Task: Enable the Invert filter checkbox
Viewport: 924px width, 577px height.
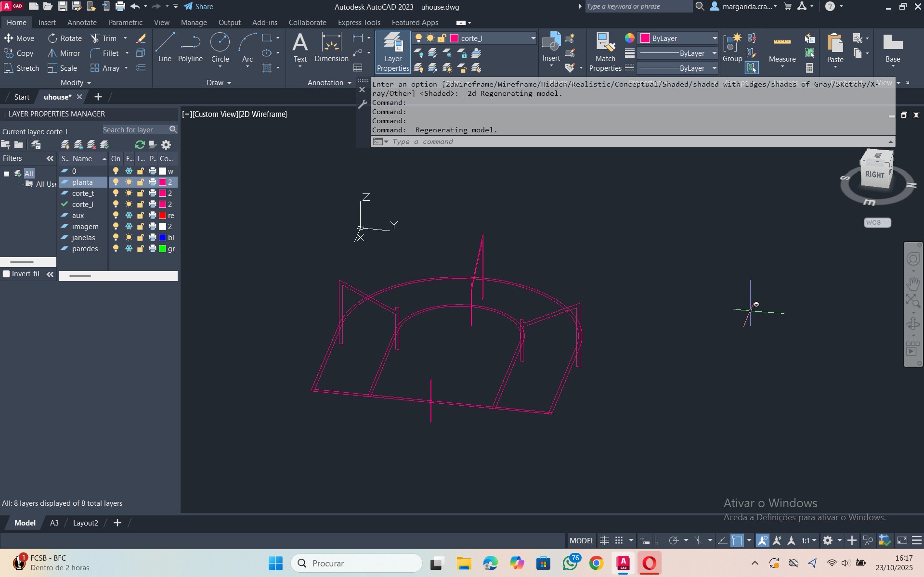Action: (x=7, y=274)
